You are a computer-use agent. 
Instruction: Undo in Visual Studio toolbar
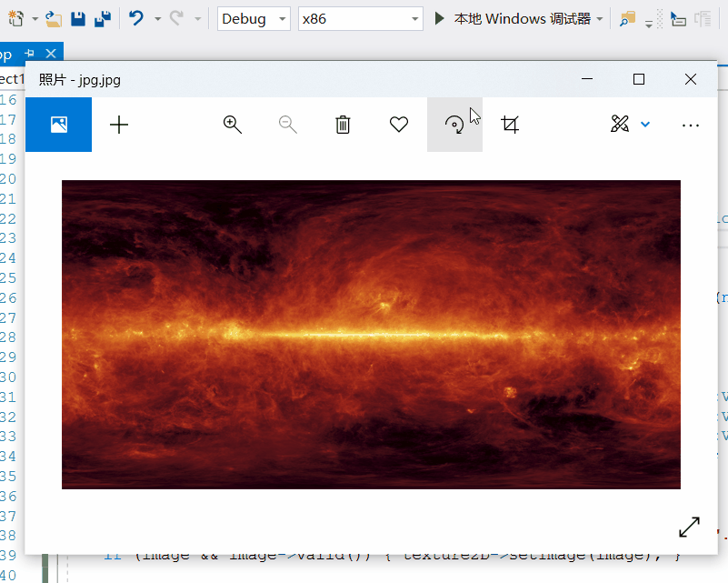tap(136, 18)
